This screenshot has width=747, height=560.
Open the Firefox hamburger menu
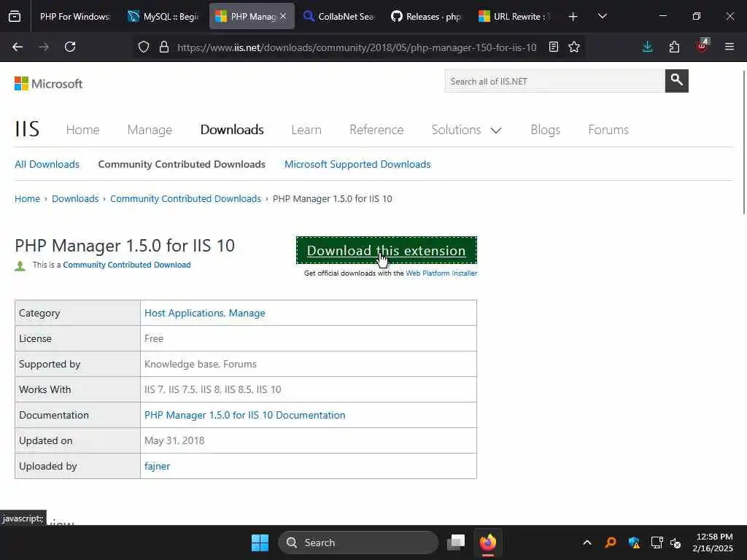(729, 47)
